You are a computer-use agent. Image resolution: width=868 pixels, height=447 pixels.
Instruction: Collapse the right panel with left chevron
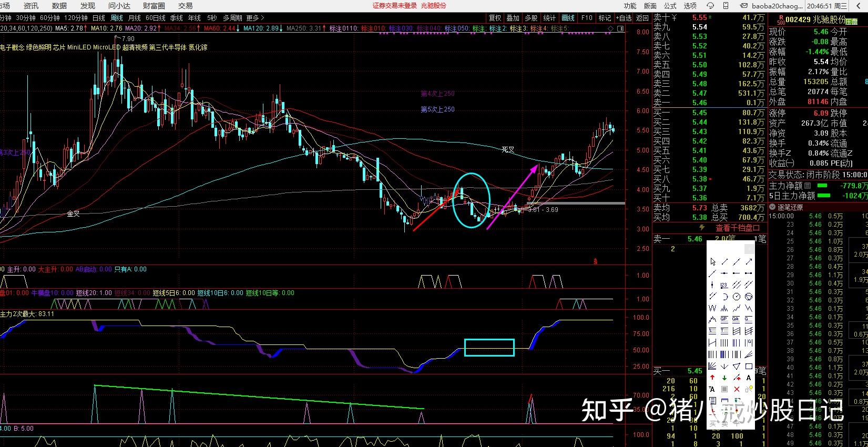pos(858,6)
